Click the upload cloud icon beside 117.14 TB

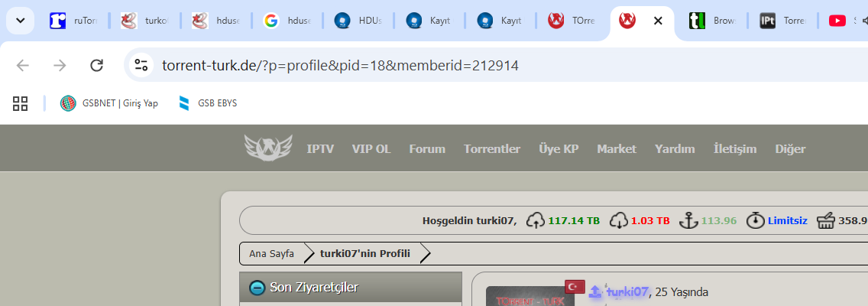point(536,220)
